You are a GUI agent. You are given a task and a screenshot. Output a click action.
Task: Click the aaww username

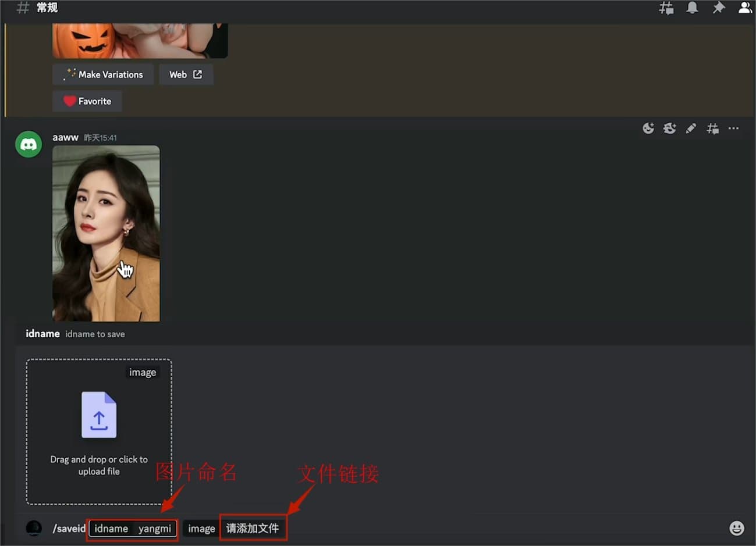(x=65, y=138)
